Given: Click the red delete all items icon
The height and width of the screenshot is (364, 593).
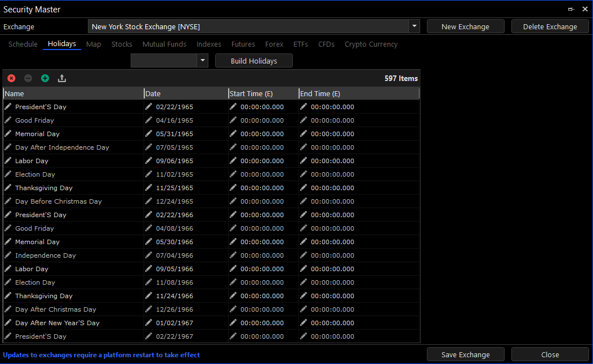Looking at the screenshot, I should pos(11,79).
